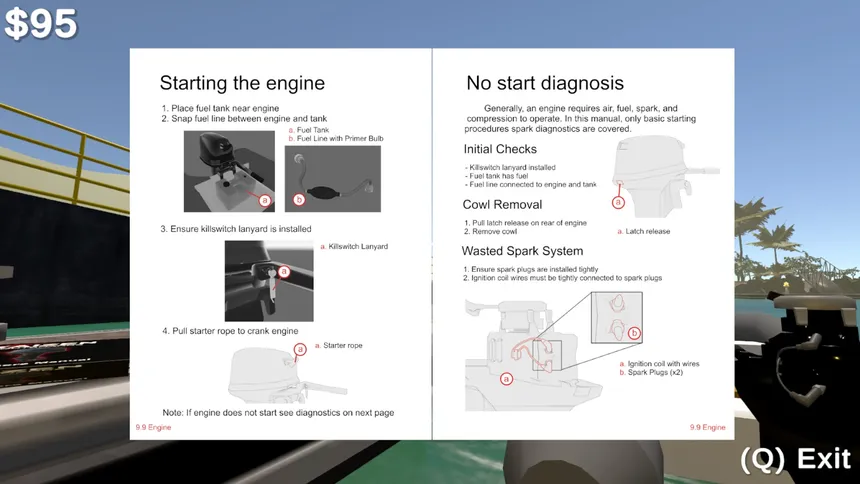
Task: Click the wasted spark system diagram
Action: coord(533,356)
